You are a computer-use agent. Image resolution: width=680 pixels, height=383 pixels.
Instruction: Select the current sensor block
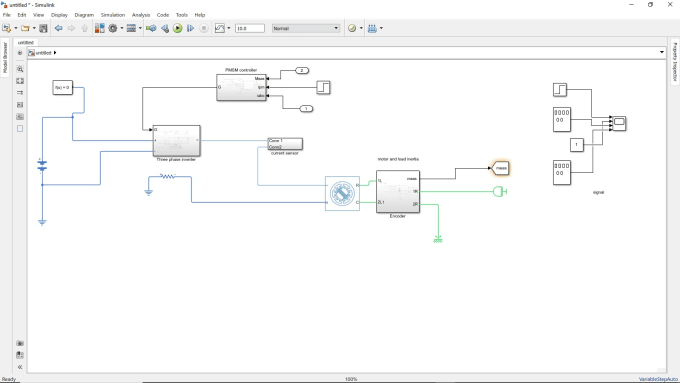click(x=285, y=144)
